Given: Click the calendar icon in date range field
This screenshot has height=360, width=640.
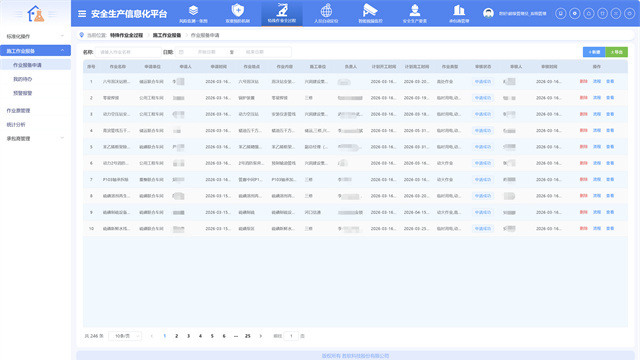Looking at the screenshot, I should (x=181, y=52).
